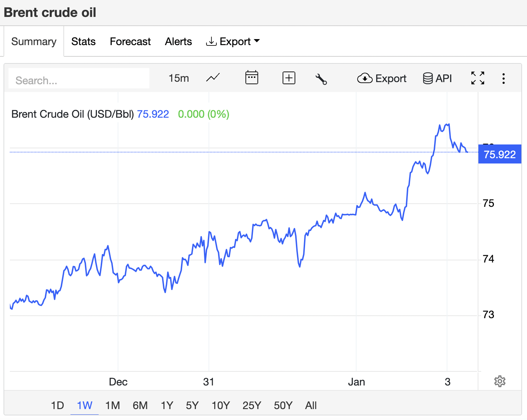Click the Dec label on time axis
This screenshot has height=420, width=527.
pos(118,382)
